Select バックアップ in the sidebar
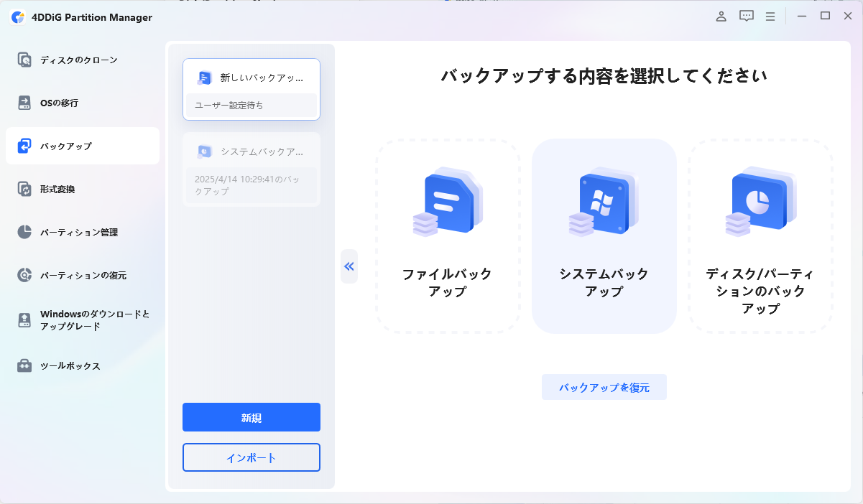 point(83,146)
